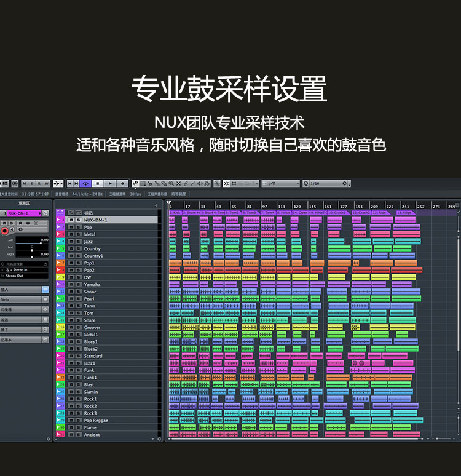461x476 pixels.
Task: Solo the Metal track
Action: point(78,234)
